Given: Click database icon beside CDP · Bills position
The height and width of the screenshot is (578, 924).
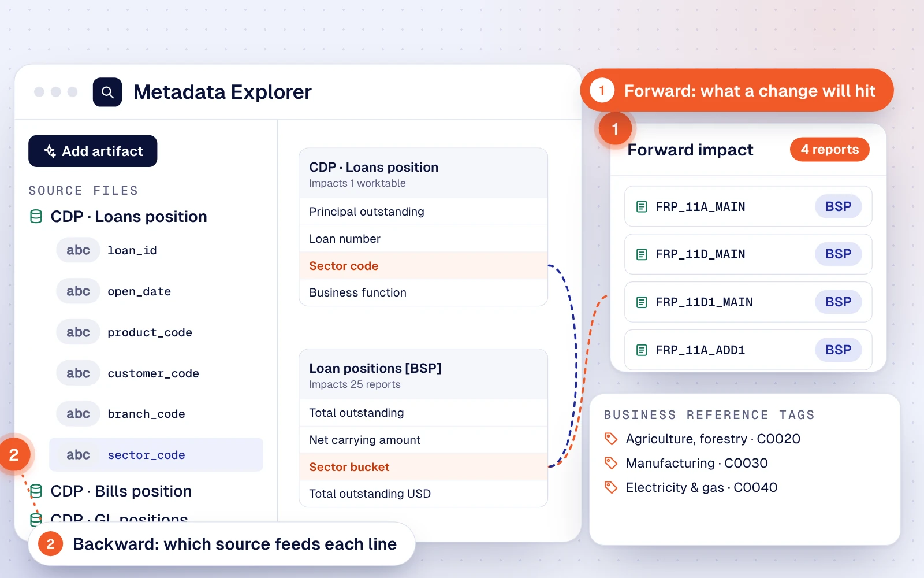Looking at the screenshot, I should coord(36,491).
